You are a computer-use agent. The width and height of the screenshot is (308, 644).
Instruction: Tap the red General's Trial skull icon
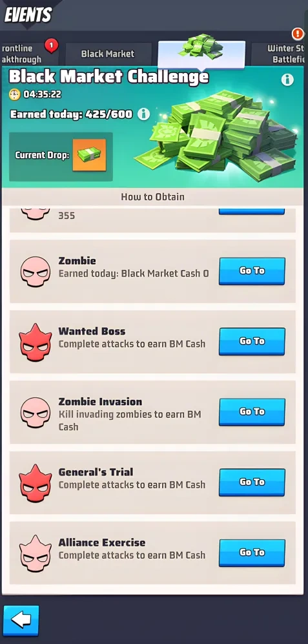click(36, 483)
